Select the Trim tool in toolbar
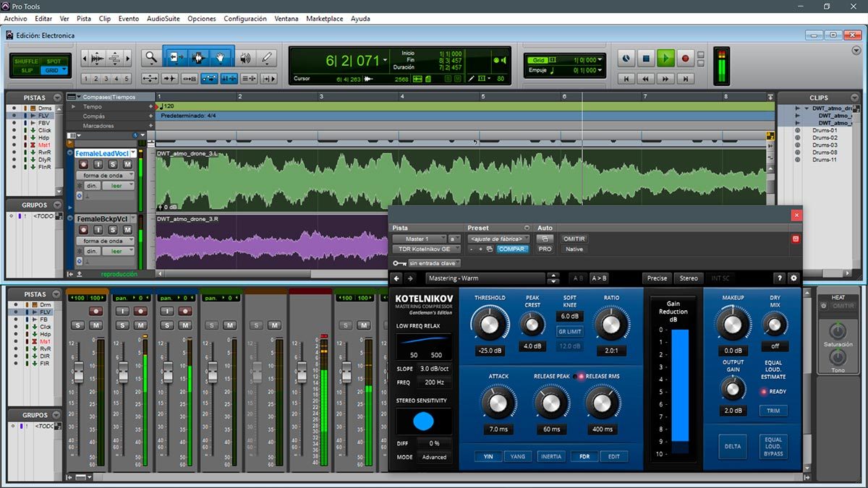This screenshot has width=868, height=488. click(176, 58)
